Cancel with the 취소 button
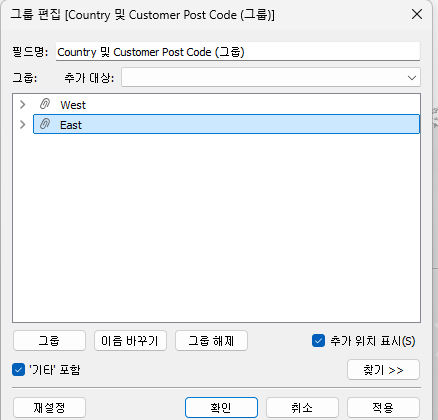Image resolution: width=438 pixels, height=420 pixels. [x=302, y=407]
